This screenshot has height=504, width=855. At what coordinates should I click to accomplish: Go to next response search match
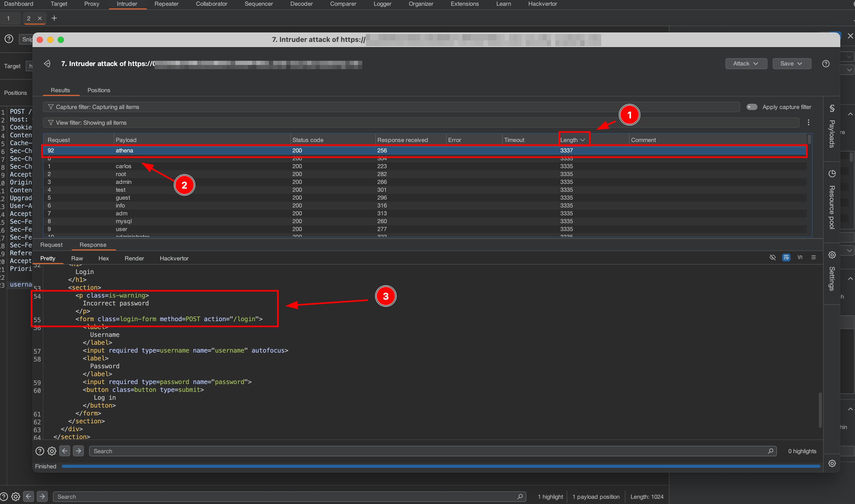click(x=78, y=451)
